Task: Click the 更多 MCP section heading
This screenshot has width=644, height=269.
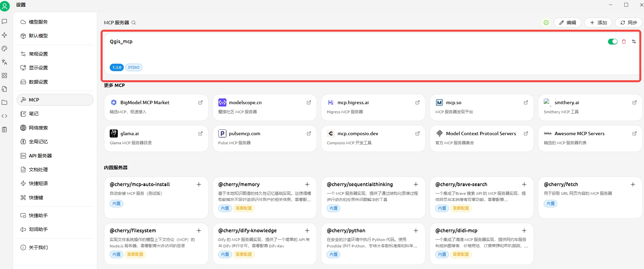Action: pos(114,85)
